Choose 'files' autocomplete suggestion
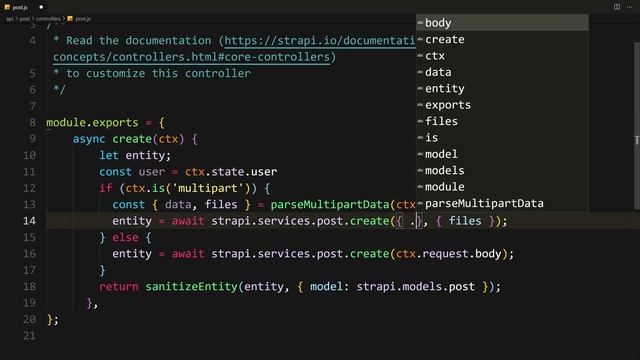 (x=502, y=121)
